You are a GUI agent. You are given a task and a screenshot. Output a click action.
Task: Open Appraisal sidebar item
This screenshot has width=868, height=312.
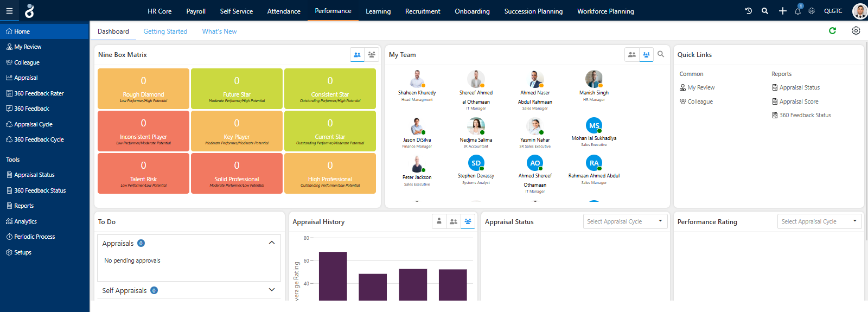(x=44, y=78)
